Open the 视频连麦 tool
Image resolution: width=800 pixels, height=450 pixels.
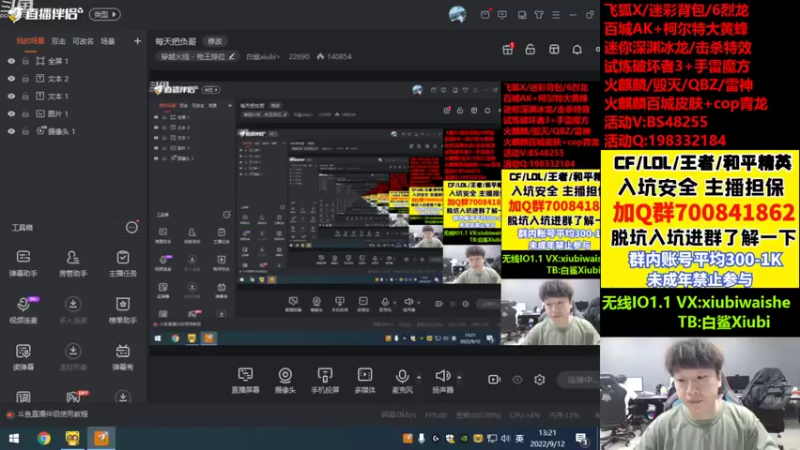tap(23, 310)
